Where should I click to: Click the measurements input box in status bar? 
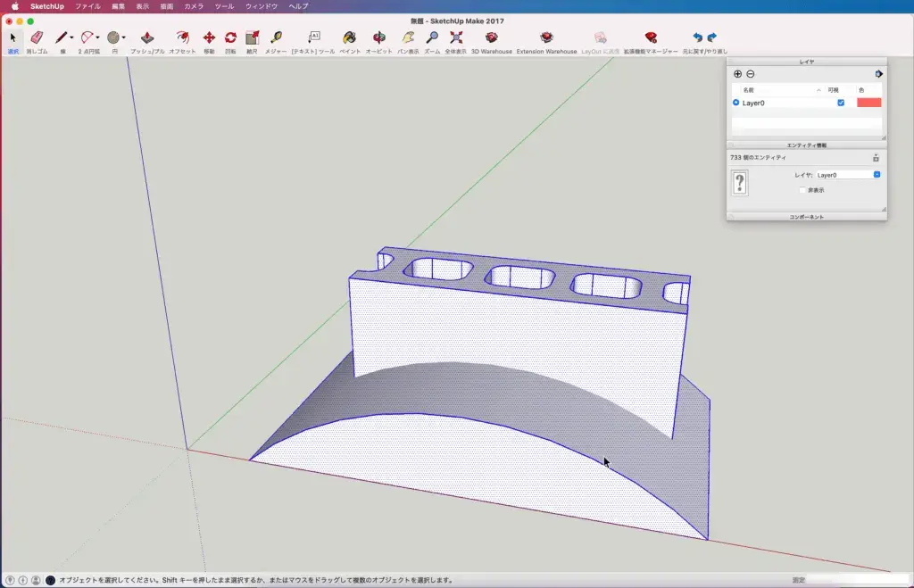pyautogui.click(x=857, y=580)
